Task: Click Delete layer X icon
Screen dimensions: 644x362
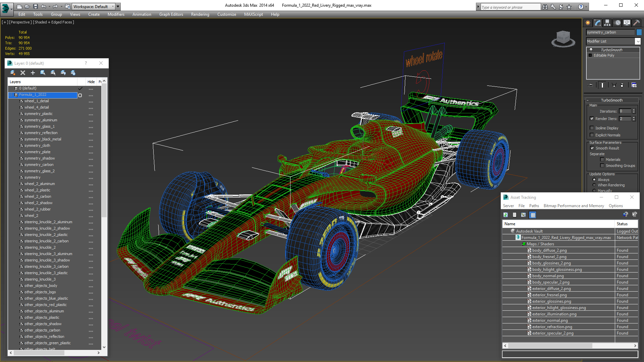Action: 23,73
